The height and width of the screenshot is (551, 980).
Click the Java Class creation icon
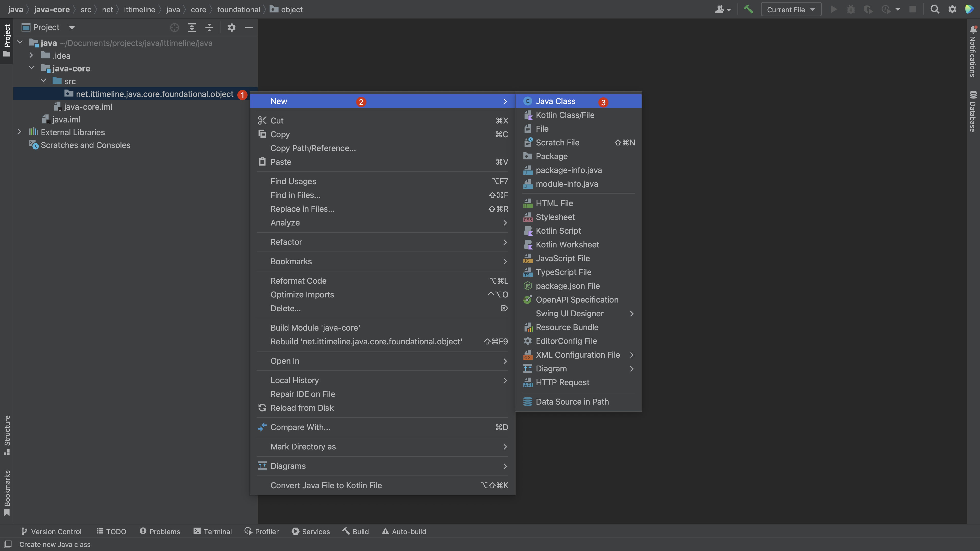tap(527, 101)
